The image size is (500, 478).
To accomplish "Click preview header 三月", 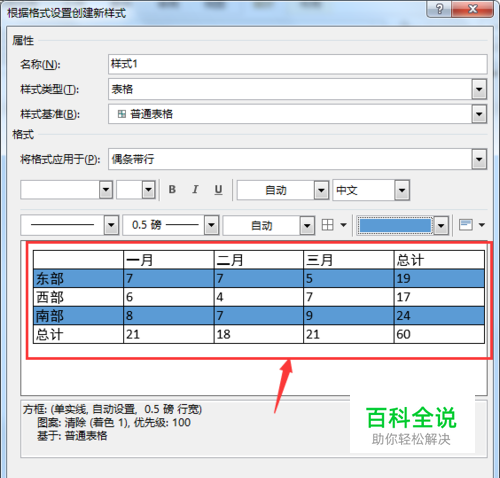I will coord(349,260).
